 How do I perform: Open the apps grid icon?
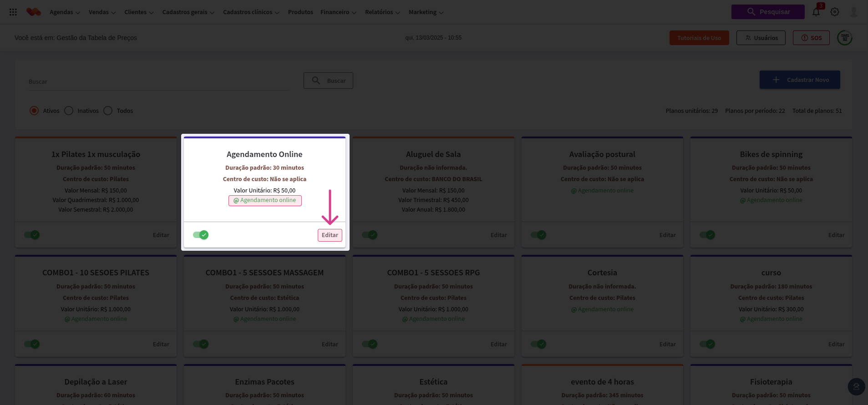pos(13,12)
